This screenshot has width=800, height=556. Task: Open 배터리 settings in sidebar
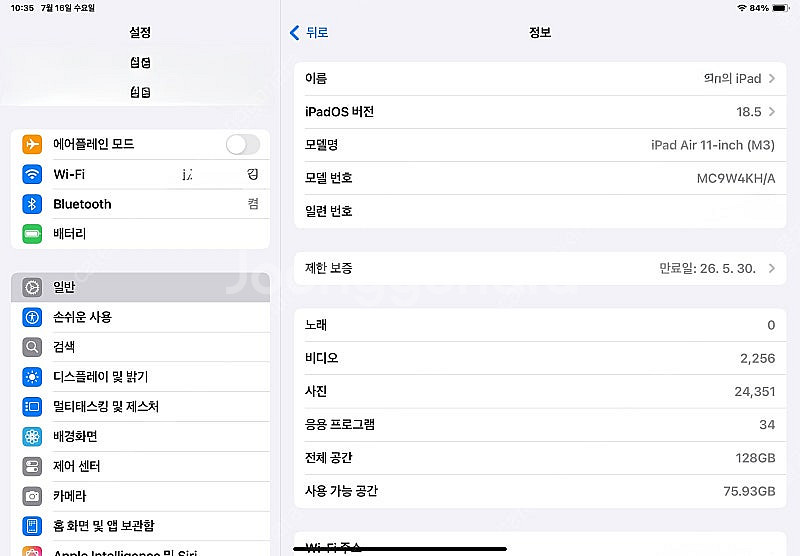coord(140,234)
